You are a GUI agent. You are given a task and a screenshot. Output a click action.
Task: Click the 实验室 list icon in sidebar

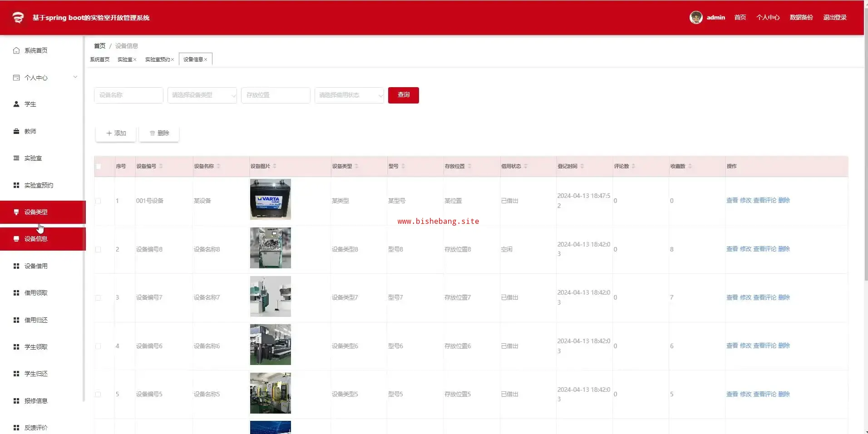[16, 158]
